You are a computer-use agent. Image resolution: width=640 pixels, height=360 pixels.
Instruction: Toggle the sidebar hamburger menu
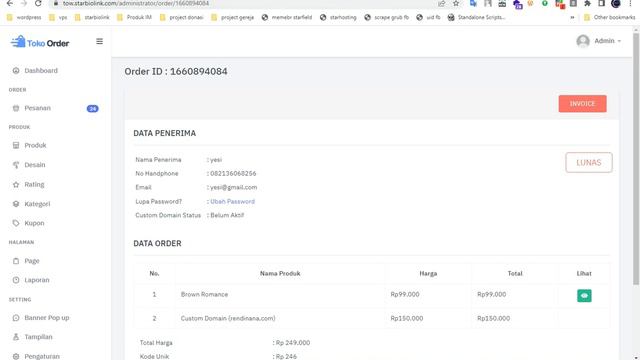[x=99, y=41]
